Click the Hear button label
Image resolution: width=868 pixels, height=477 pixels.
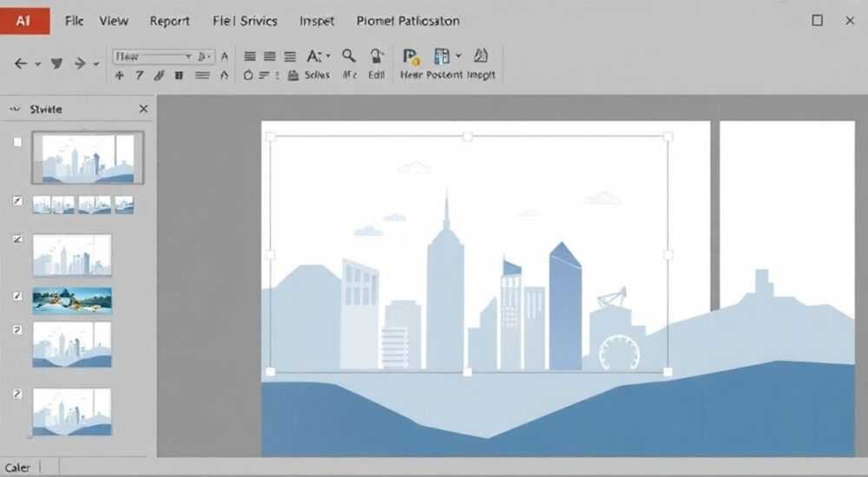[x=411, y=75]
